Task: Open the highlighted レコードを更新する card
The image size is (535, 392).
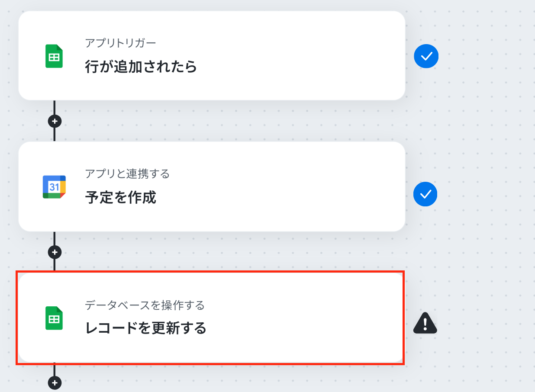Action: (211, 318)
